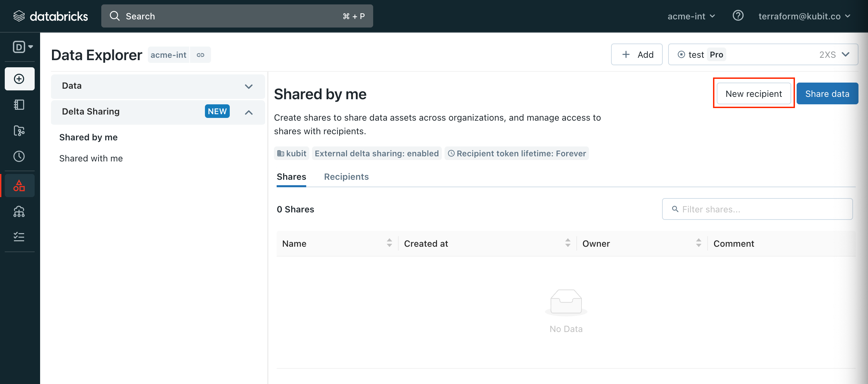This screenshot has height=384, width=868.
Task: Sort the table by Created at column
Action: tap(568, 243)
